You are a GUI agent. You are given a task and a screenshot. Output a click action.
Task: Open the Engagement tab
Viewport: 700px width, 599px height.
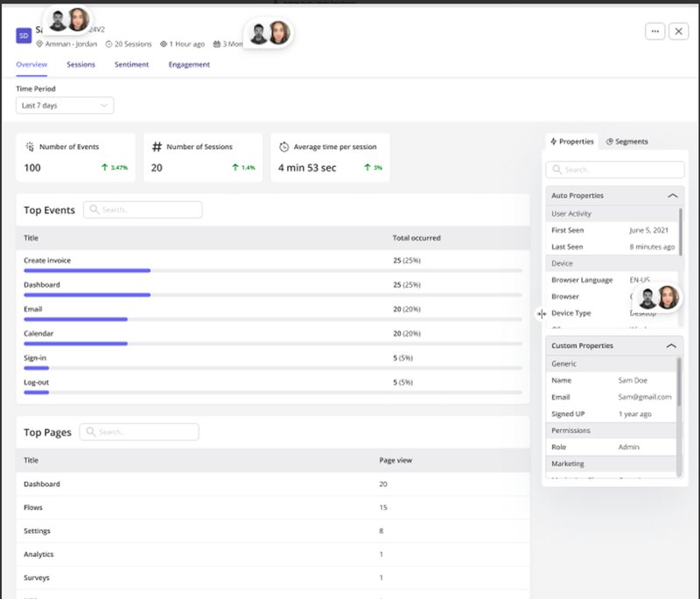click(189, 64)
